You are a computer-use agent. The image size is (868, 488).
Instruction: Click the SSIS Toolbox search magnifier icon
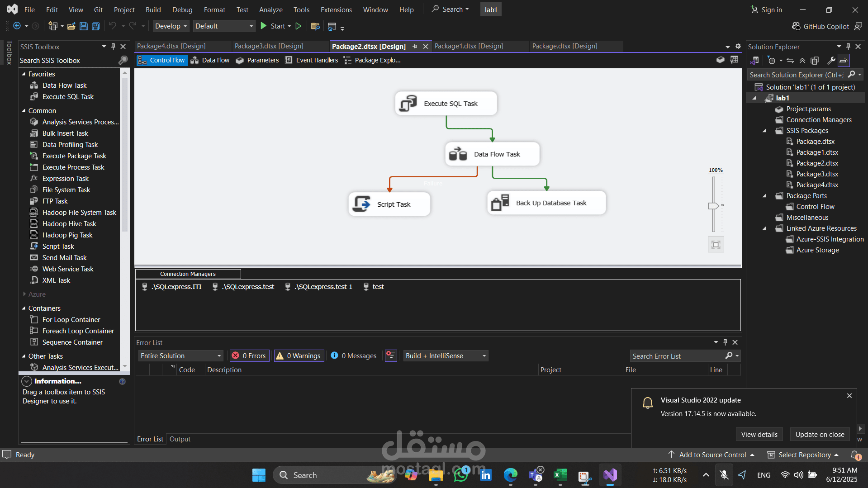(123, 60)
